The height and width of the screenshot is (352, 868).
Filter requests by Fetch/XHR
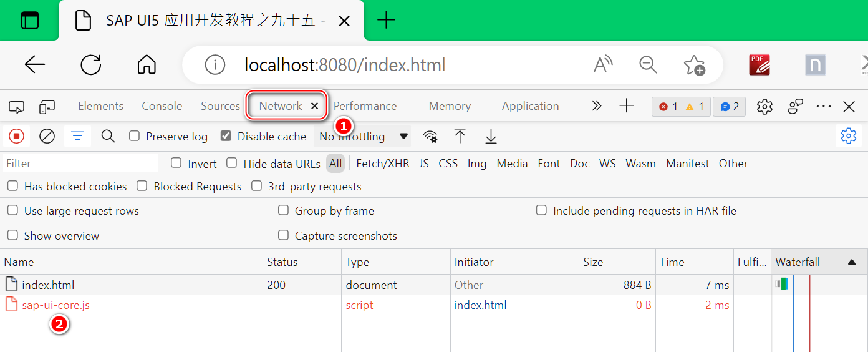click(383, 164)
